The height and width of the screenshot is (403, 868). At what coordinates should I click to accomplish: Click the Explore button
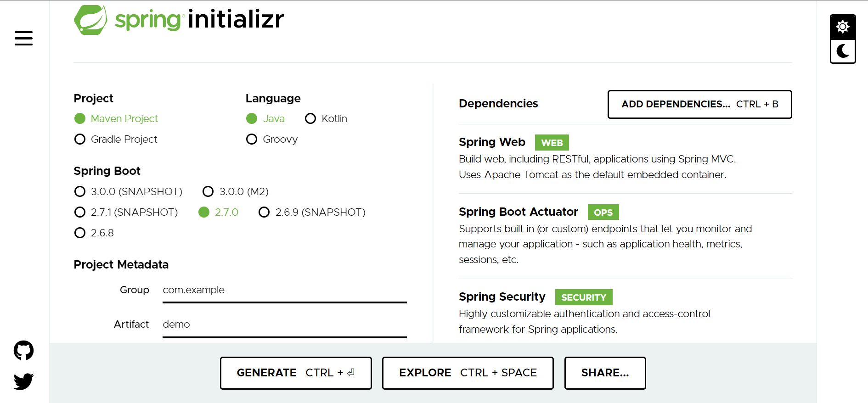[x=468, y=373]
